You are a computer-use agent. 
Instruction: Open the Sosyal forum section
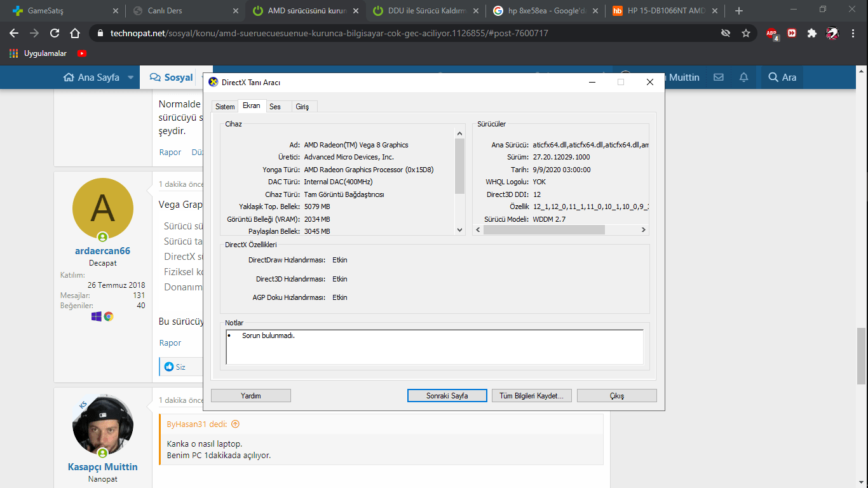pyautogui.click(x=172, y=78)
